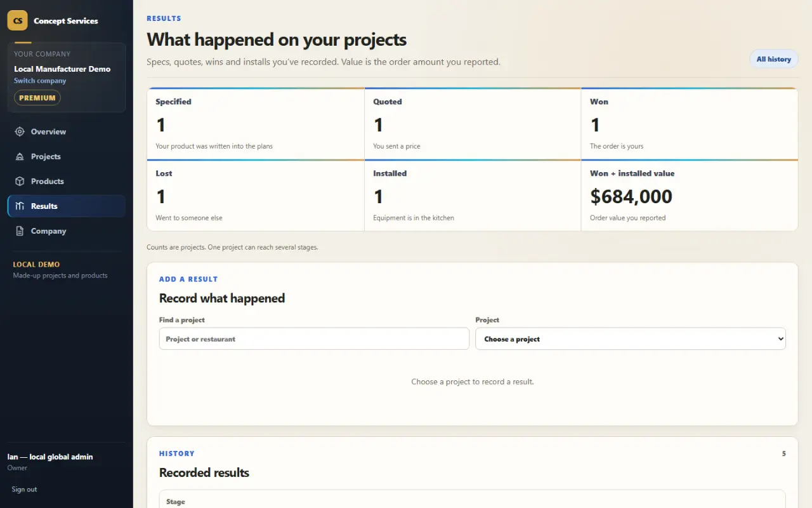
Task: Select the Specified stat card
Action: coord(256,124)
